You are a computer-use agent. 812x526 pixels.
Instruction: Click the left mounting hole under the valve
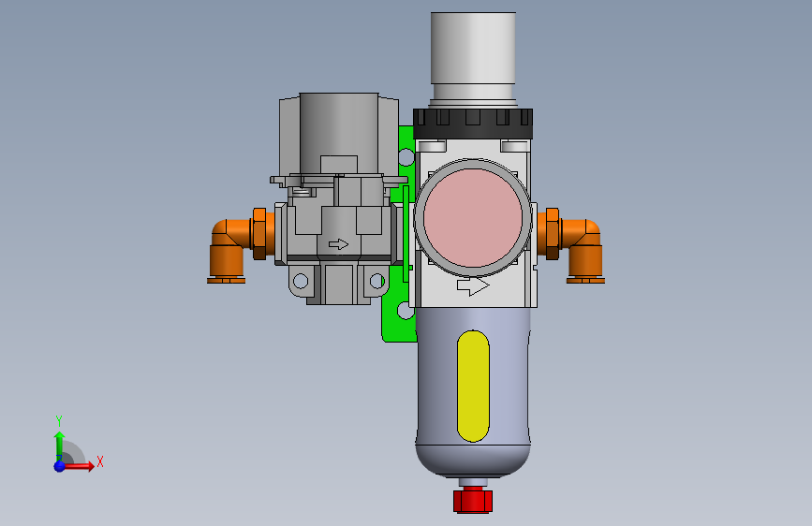coord(301,281)
